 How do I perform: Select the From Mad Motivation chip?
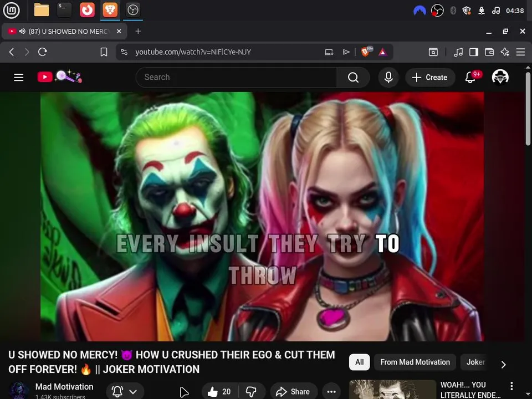click(x=415, y=362)
